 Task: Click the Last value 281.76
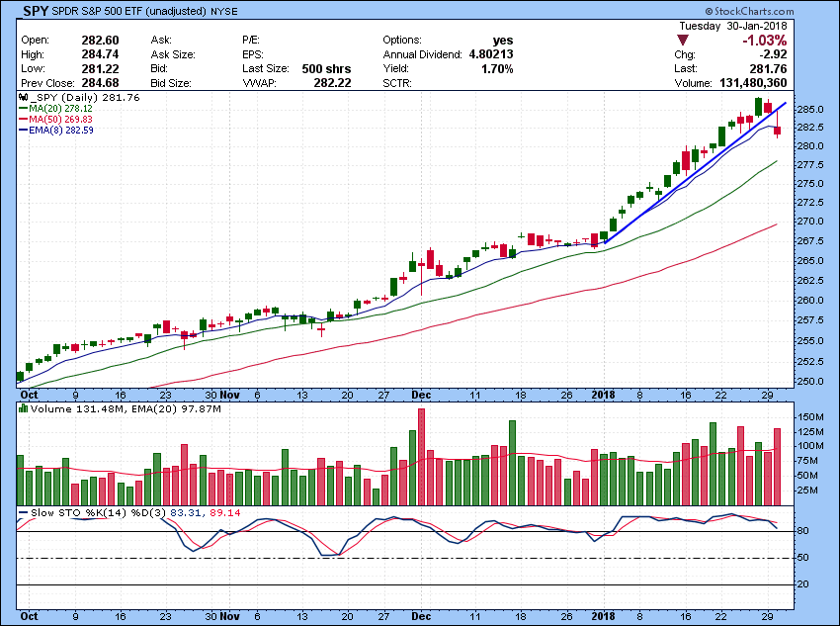coord(768,68)
